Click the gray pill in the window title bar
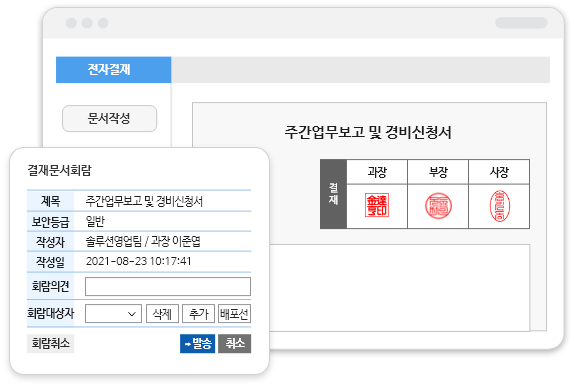 pos(521,23)
